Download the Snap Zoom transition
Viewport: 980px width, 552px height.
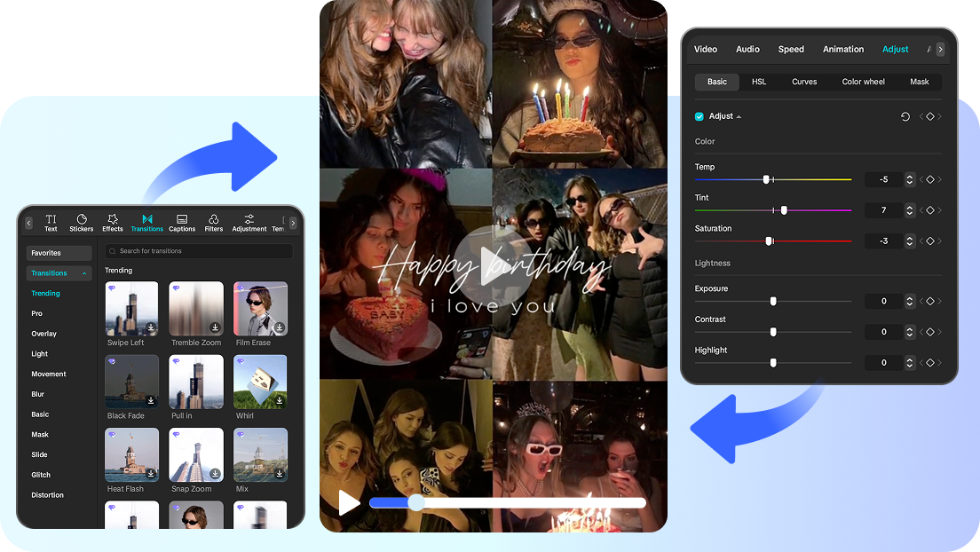(x=215, y=474)
